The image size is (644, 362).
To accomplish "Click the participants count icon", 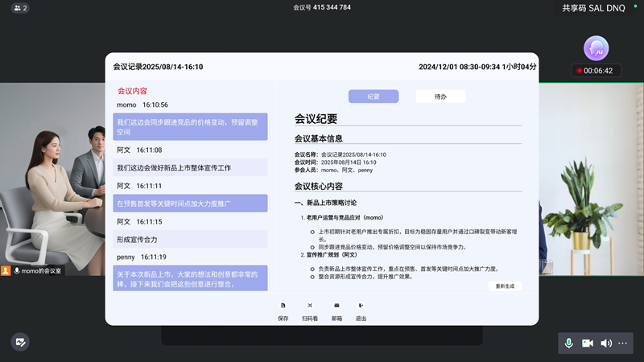I will coord(20,7).
